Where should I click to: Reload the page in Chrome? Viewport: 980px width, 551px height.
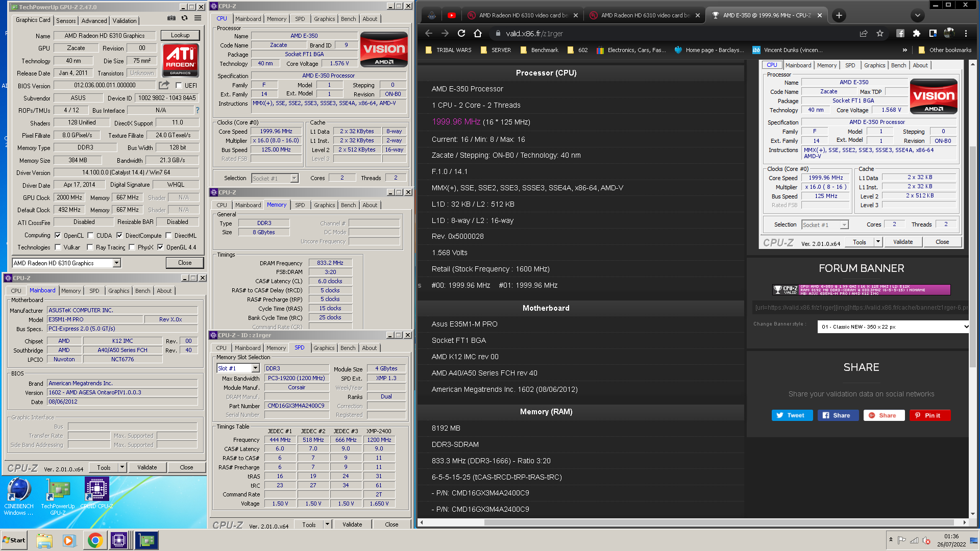coord(461,33)
